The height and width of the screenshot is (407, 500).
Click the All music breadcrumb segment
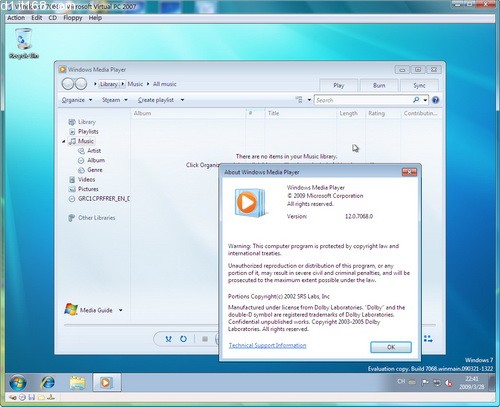click(165, 84)
